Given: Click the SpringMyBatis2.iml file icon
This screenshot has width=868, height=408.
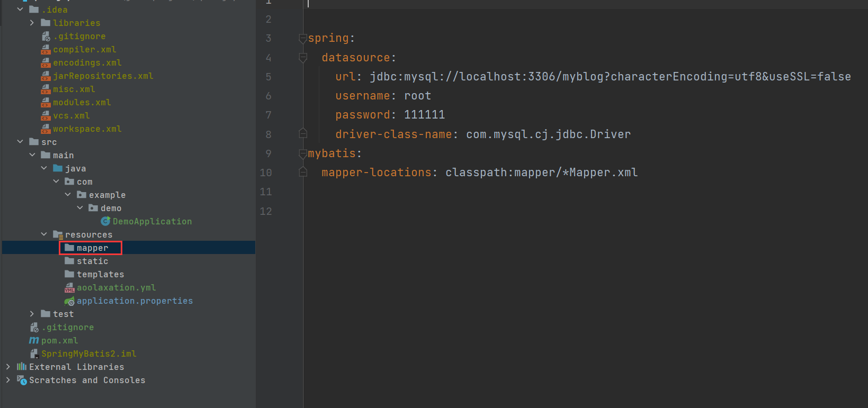Looking at the screenshot, I should coord(34,353).
